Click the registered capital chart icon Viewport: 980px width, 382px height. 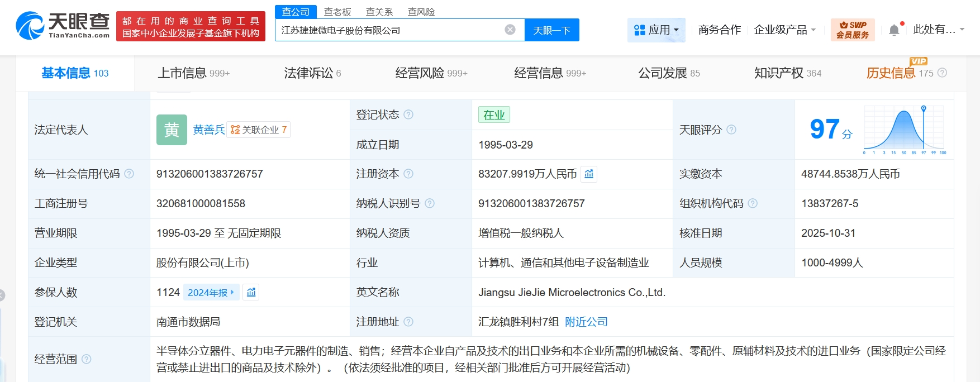(589, 174)
